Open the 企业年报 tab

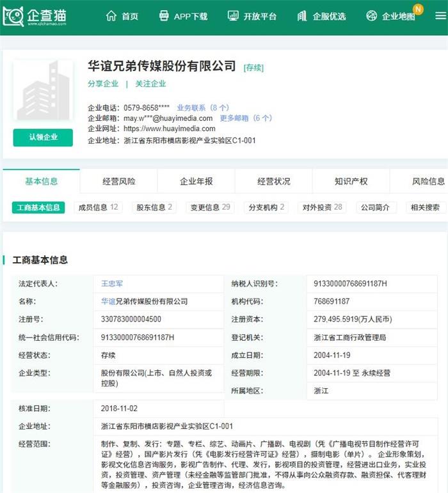(x=196, y=182)
